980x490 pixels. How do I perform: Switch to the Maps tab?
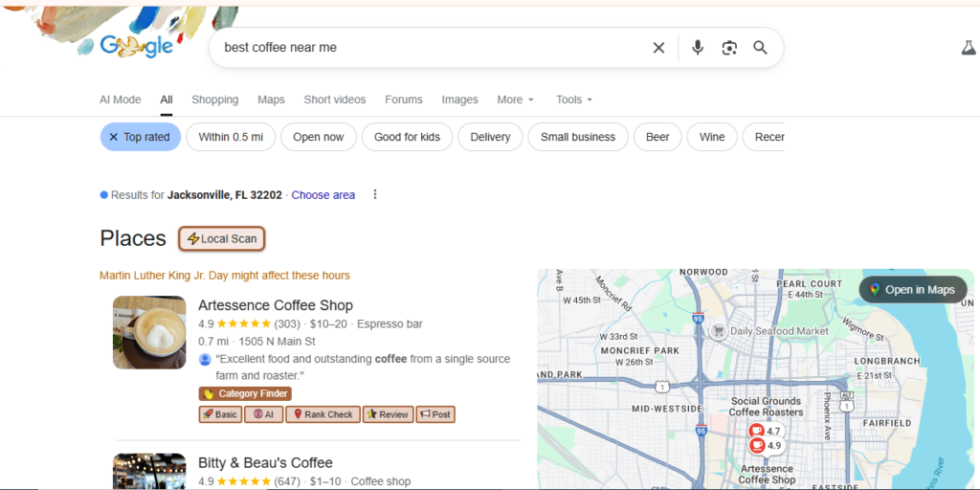click(271, 100)
